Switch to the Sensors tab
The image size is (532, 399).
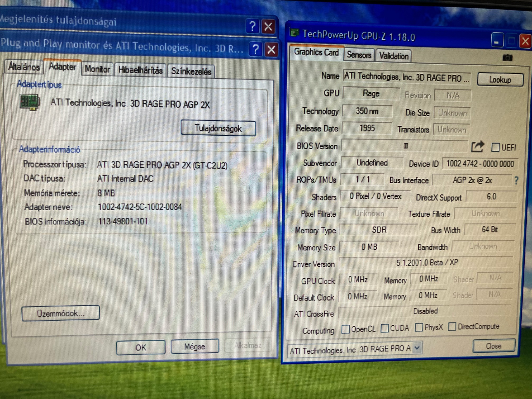[x=359, y=55]
